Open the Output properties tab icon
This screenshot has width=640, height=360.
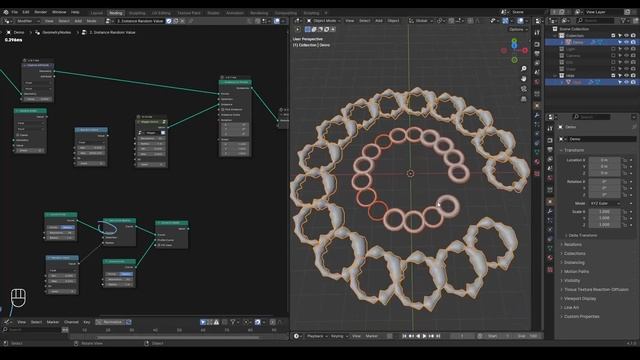tap(550, 150)
